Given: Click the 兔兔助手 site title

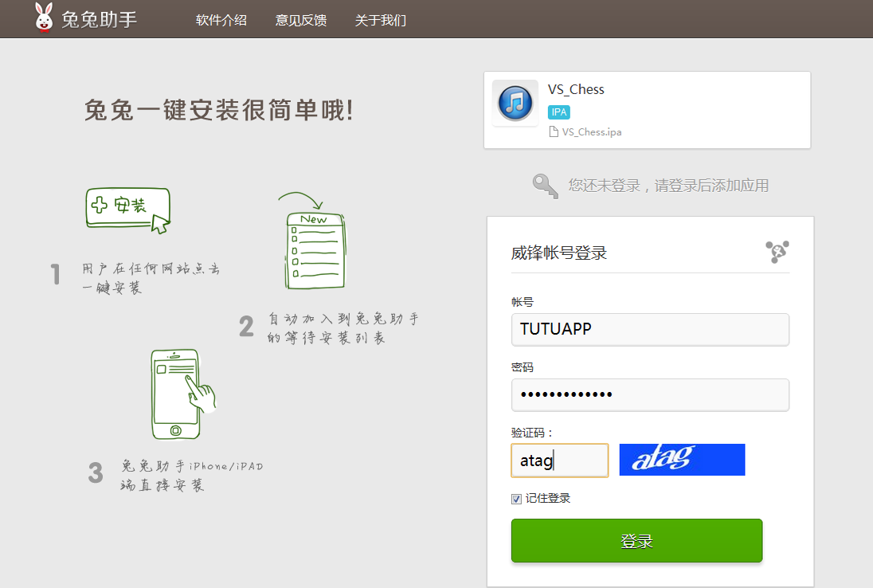Looking at the screenshot, I should (x=99, y=20).
